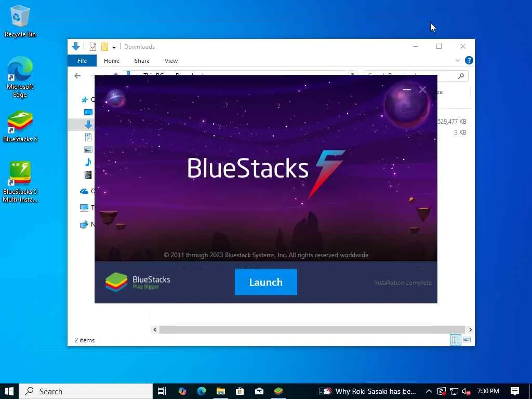
Task: Click the horizontal scrollbar track in Explorer
Action: tap(312, 329)
